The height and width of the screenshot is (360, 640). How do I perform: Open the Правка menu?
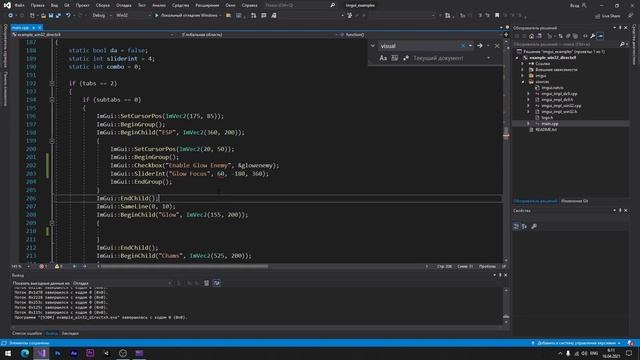pos(38,5)
